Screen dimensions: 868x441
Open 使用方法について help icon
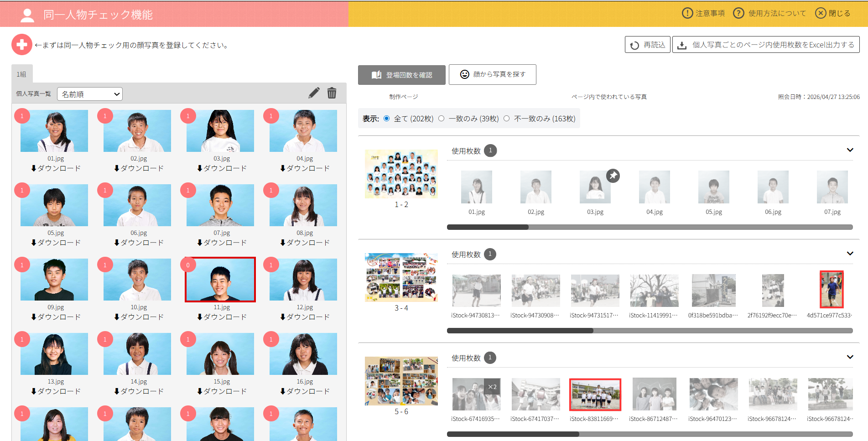[738, 13]
